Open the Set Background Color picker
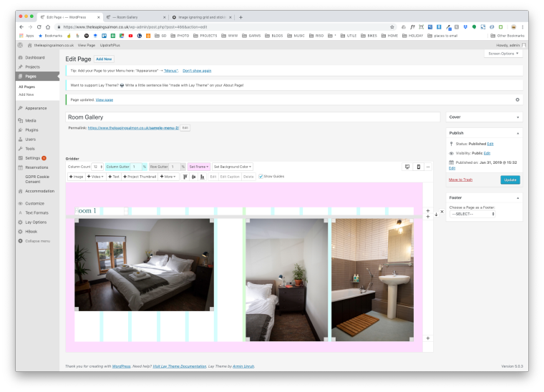The height and width of the screenshot is (392, 544). [x=232, y=167]
